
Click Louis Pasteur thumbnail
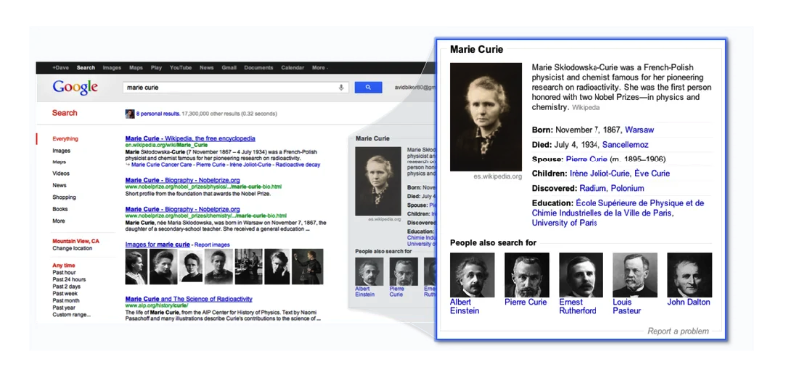click(x=635, y=275)
